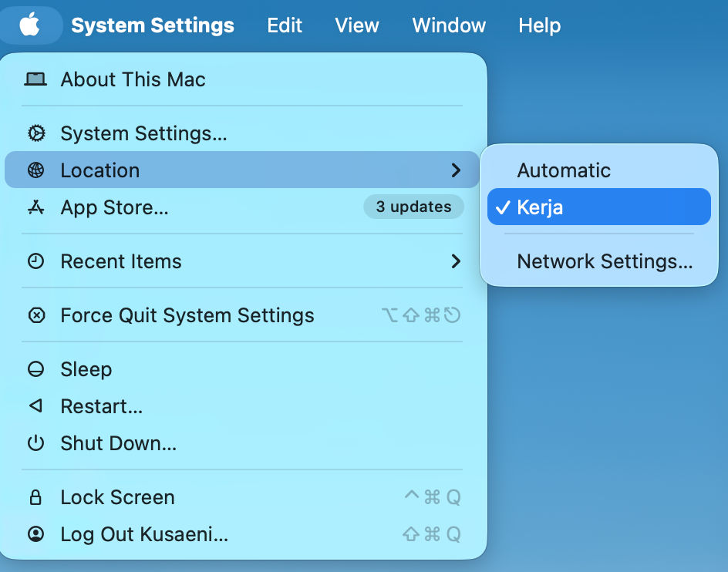Screen dimensions: 728x572
Task: Click the 3 updates badge
Action: pos(413,207)
